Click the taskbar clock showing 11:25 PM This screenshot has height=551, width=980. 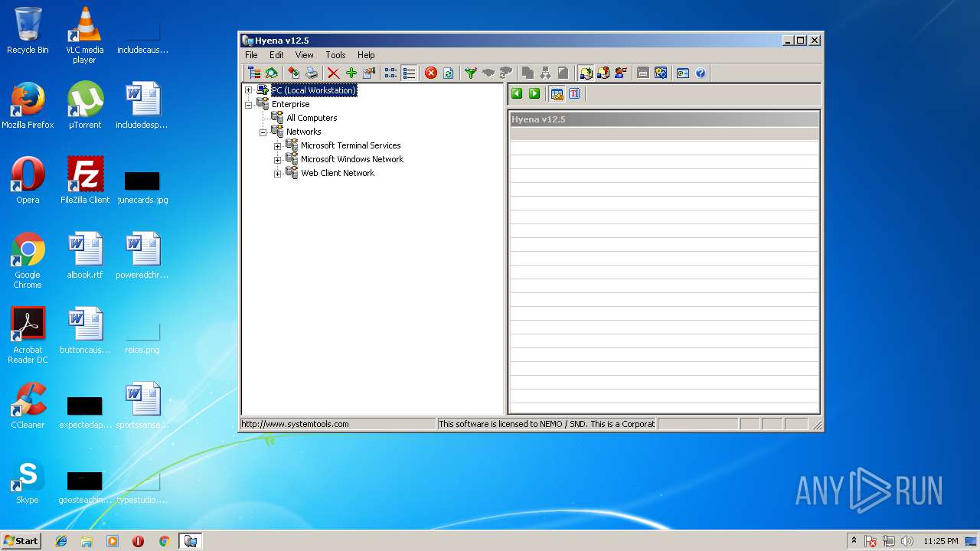click(940, 541)
